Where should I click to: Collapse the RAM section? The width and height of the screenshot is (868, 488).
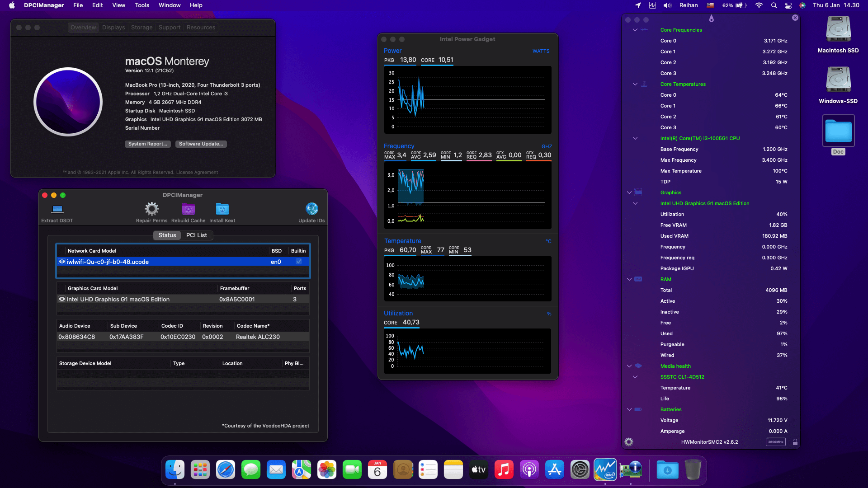click(x=629, y=279)
